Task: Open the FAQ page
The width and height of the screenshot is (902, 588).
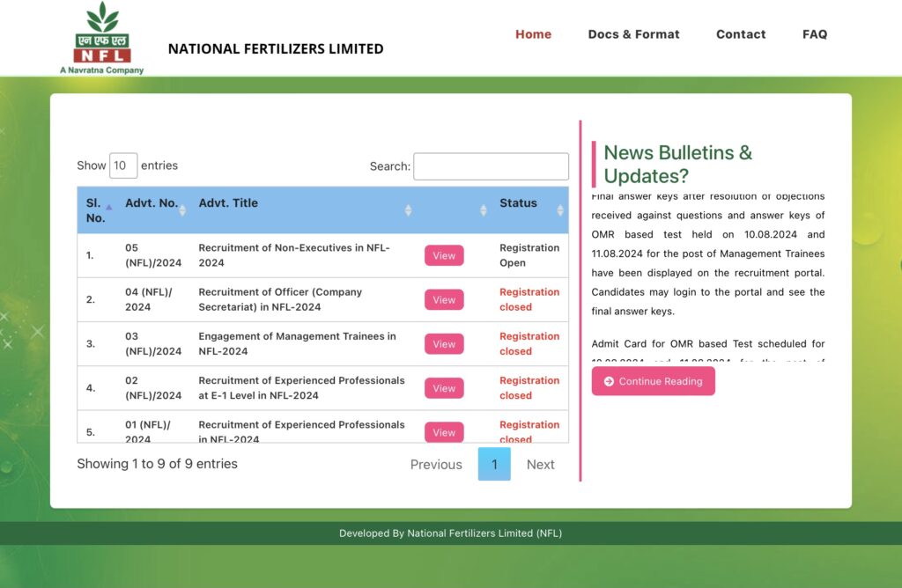Action: [815, 34]
